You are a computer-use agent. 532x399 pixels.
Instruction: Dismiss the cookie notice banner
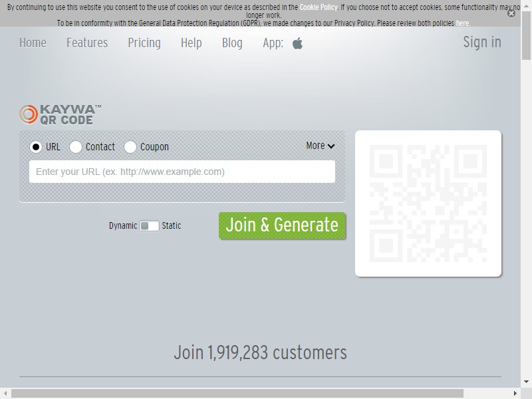pos(511,13)
